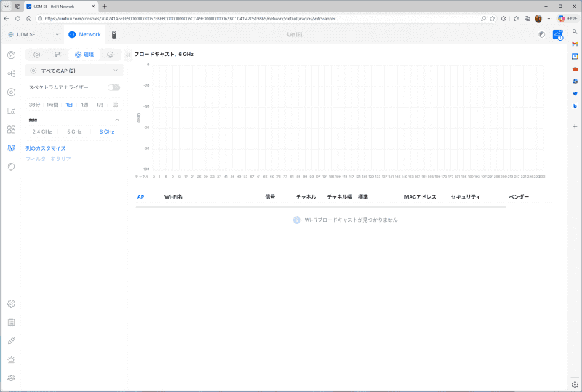
Task: Open UniFi Devices icon in left sidebar
Action: click(x=11, y=92)
